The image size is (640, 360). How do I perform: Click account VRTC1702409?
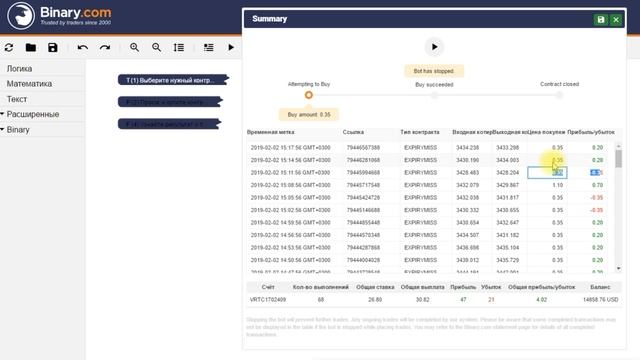click(268, 300)
